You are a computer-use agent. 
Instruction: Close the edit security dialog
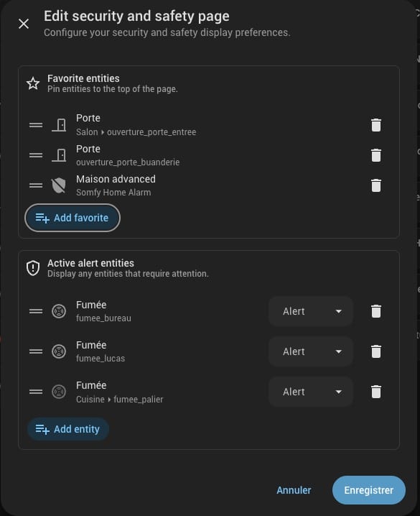(24, 24)
